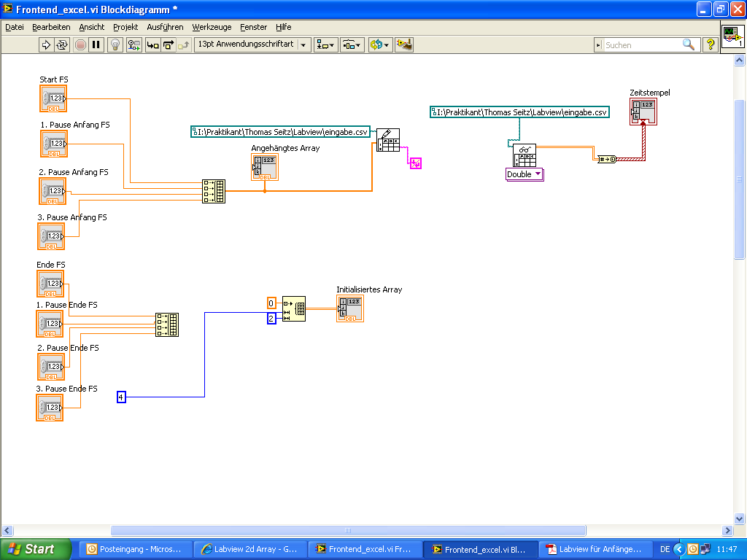Screen dimensions: 747x560
Task: Click the orange constant 0
Action: 271,303
